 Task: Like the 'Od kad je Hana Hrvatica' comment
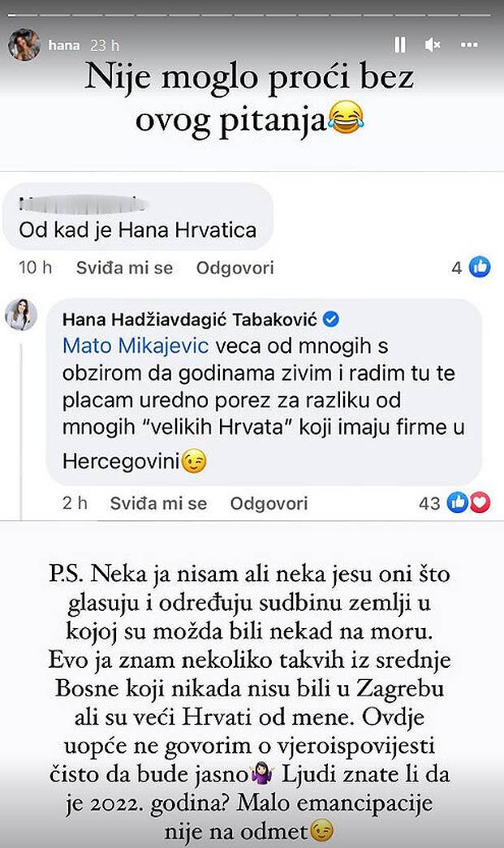tap(124, 268)
